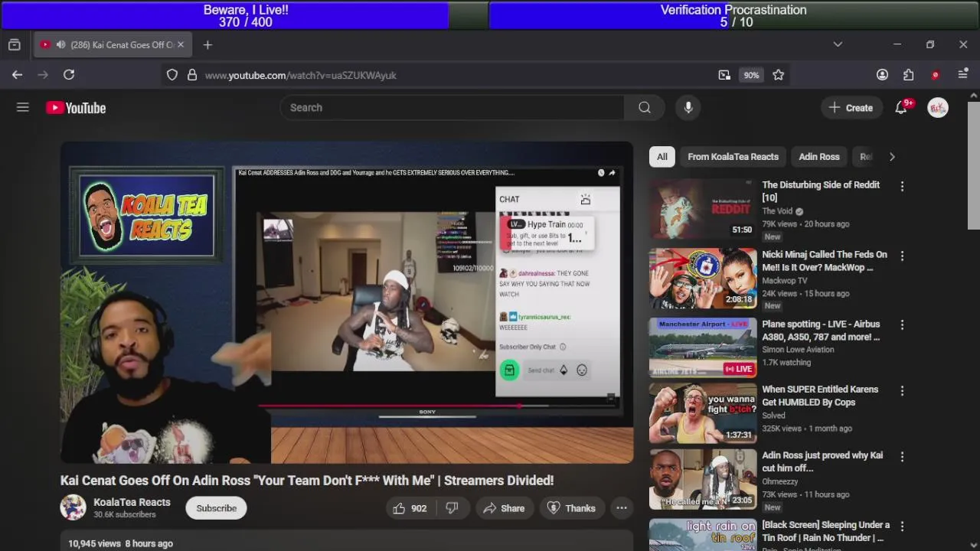This screenshot has width=980, height=551.
Task: Open the tab overview icon
Action: tap(14, 45)
